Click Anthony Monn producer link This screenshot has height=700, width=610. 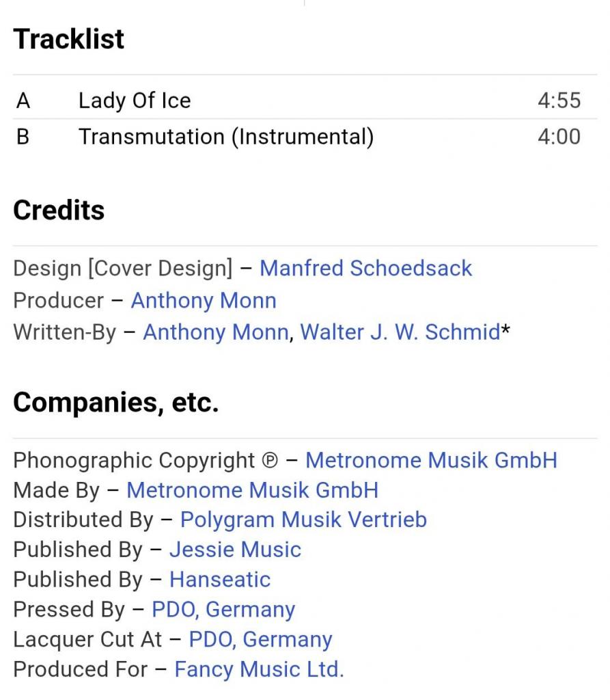204,300
